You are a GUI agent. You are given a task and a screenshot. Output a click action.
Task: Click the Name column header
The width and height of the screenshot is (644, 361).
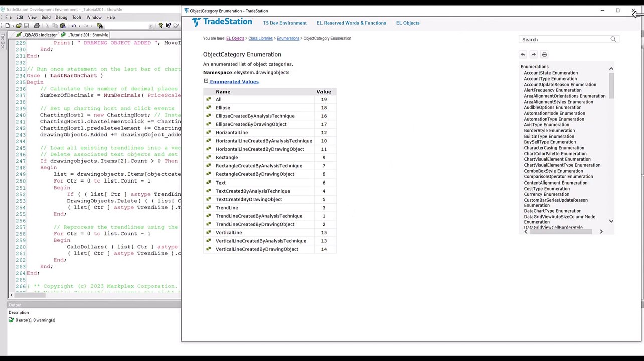pyautogui.click(x=223, y=92)
